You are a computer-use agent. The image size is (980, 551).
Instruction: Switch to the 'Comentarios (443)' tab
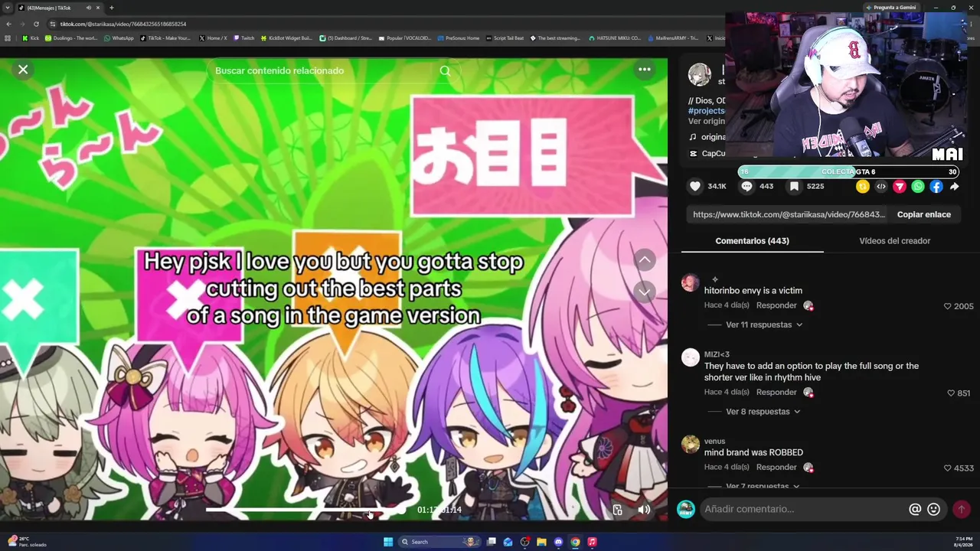point(752,241)
